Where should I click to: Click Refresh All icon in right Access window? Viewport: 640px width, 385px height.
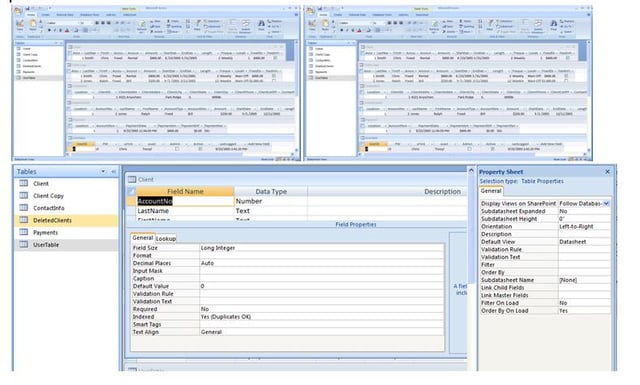coord(434,26)
